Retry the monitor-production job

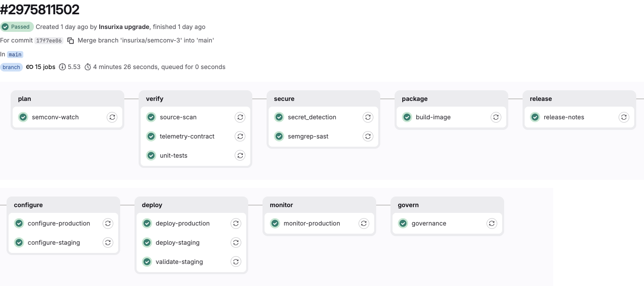pos(364,223)
